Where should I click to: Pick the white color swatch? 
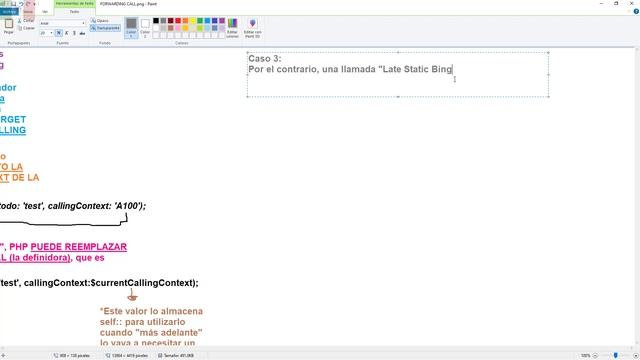[x=156, y=28]
